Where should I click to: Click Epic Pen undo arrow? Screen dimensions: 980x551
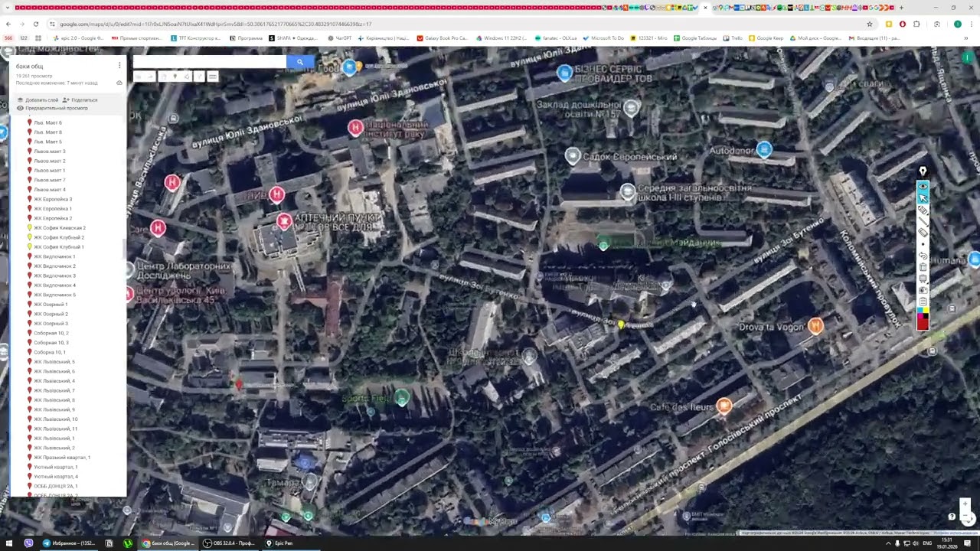point(923,255)
